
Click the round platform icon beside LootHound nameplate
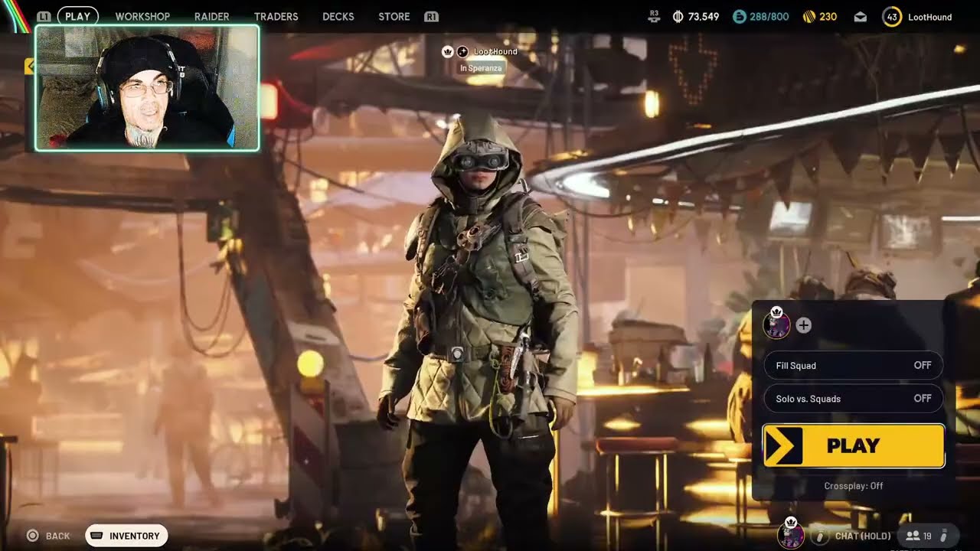tap(462, 51)
